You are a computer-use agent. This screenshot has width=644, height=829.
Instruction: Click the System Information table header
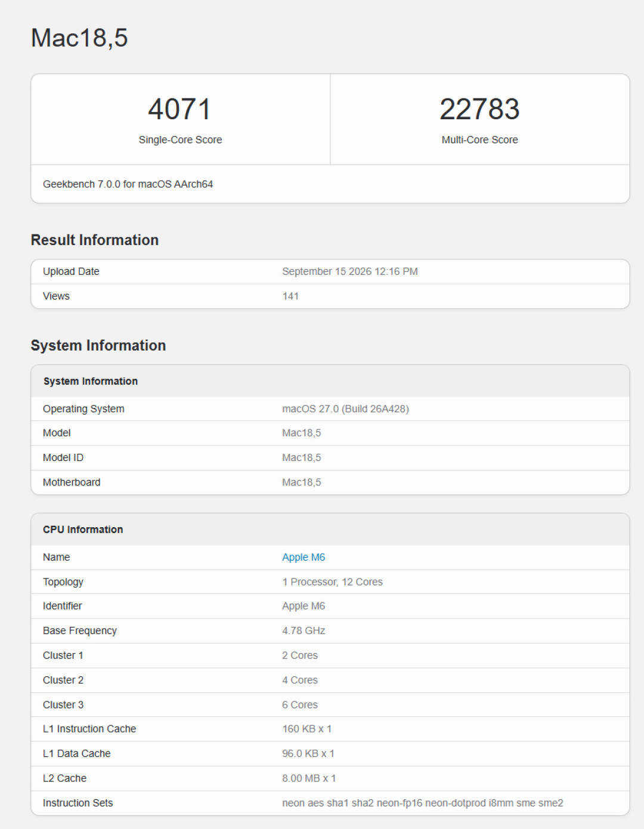tap(91, 381)
